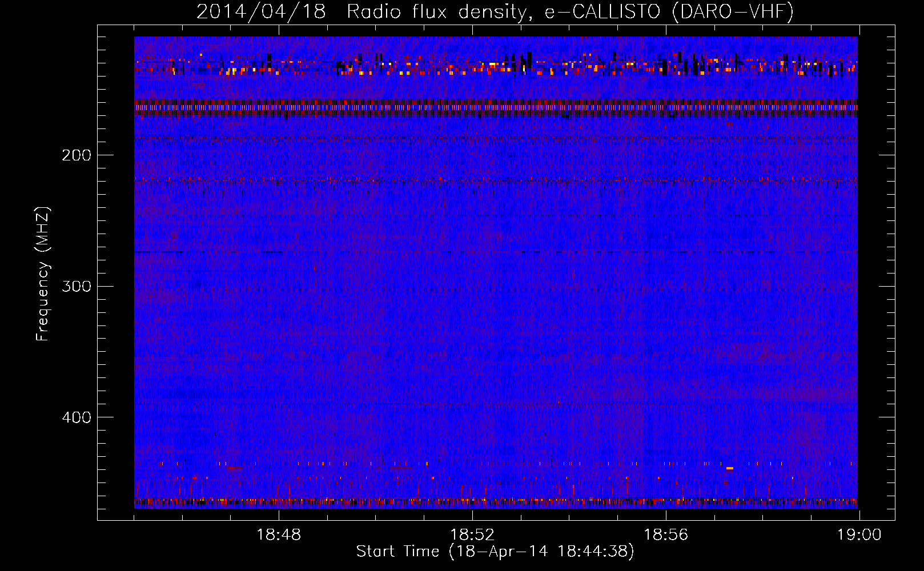Click the 400 frequency tick label

click(77, 417)
